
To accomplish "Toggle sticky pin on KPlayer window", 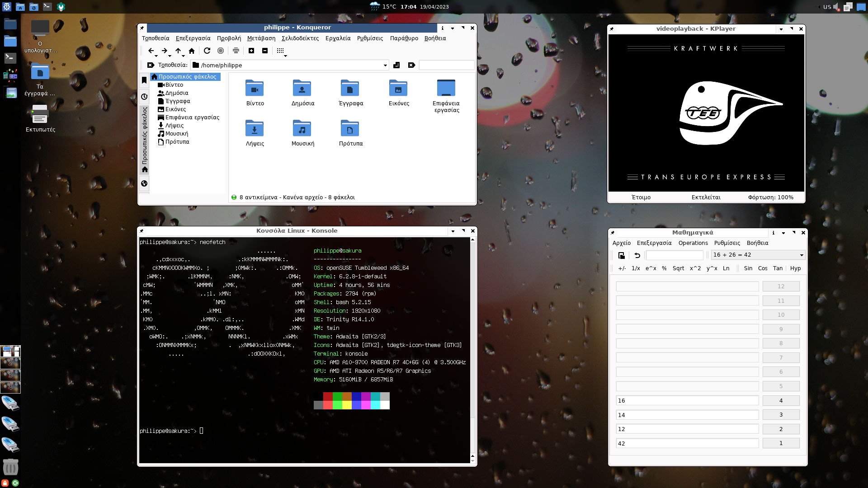I will [612, 29].
